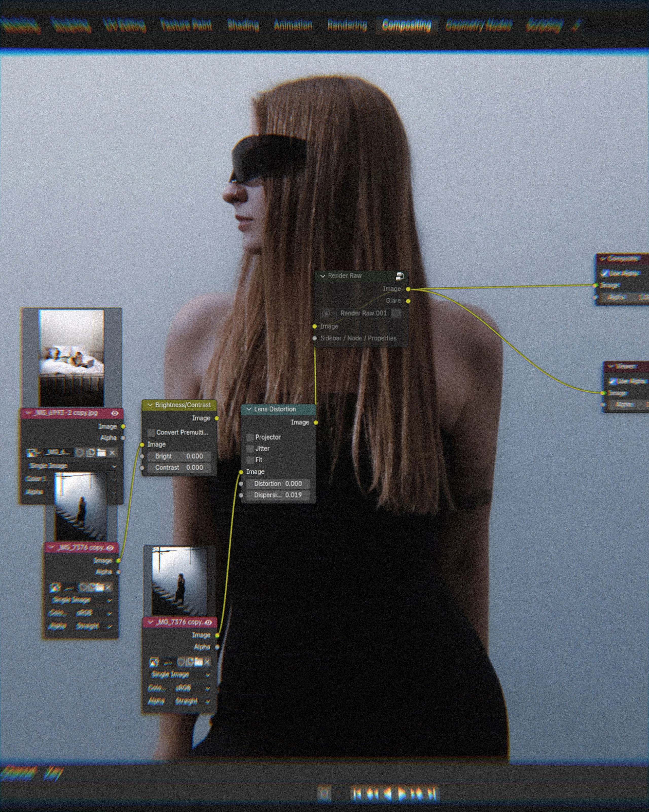Collapse the Brightness/Contrast node chevron
Screen dimensions: 649x812
[x=150, y=405]
